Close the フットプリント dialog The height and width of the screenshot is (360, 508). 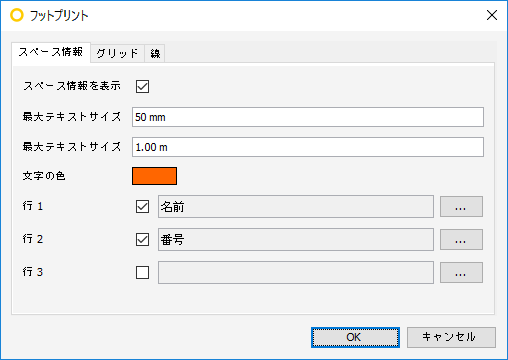492,15
